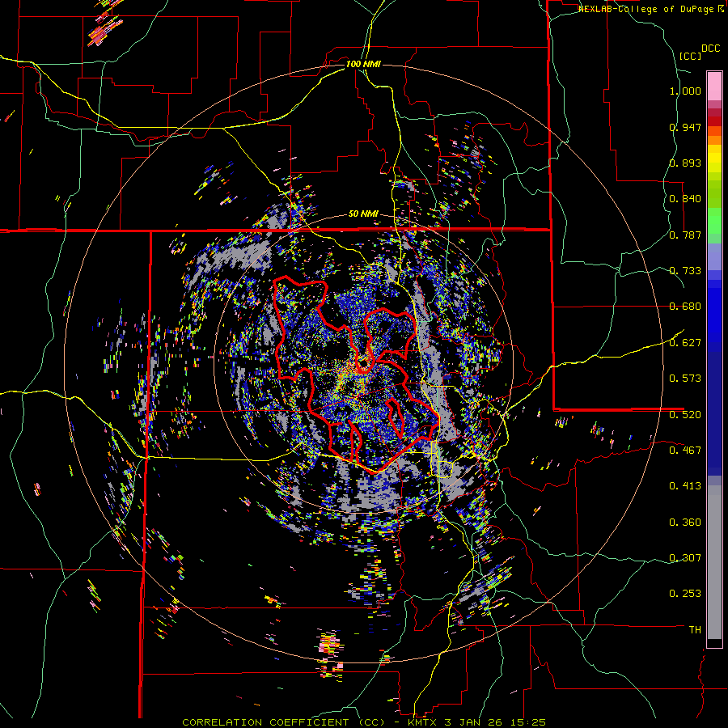728x728 pixels.
Task: Select the 0.627 scale value
Action: point(685,343)
